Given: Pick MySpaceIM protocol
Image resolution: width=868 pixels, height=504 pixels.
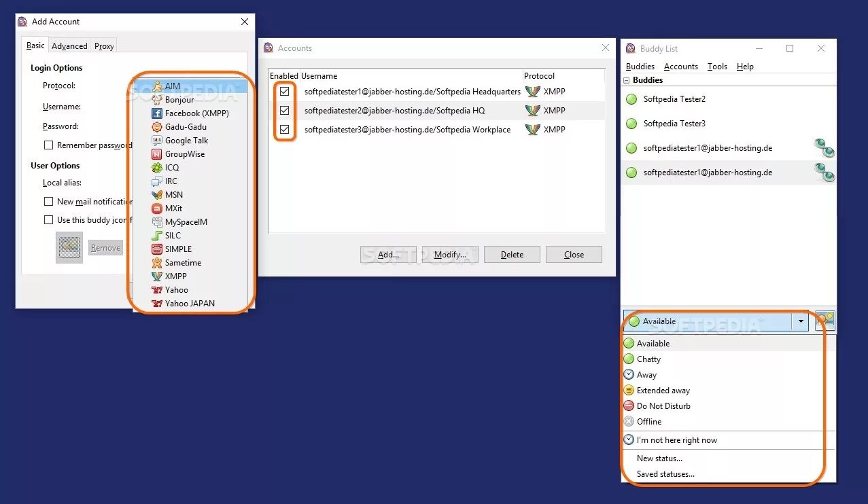Looking at the screenshot, I should click(x=190, y=222).
